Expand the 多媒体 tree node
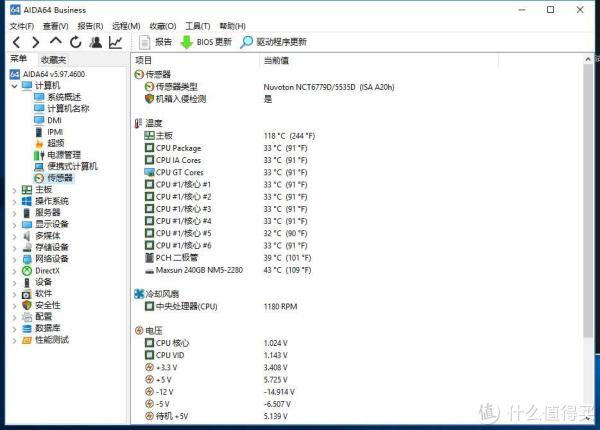 click(15, 236)
